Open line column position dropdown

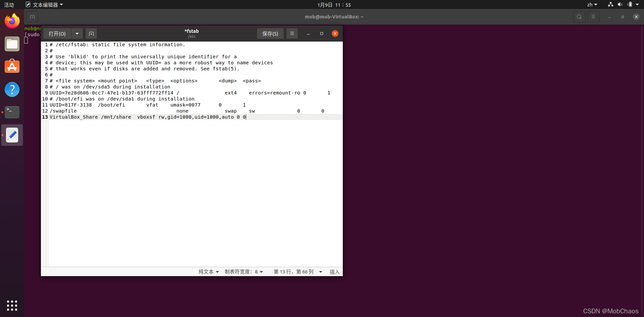pos(298,272)
